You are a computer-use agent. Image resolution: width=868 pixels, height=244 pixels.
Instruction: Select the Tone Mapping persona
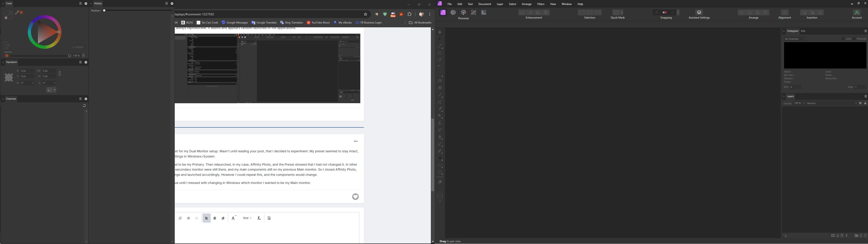point(474,12)
